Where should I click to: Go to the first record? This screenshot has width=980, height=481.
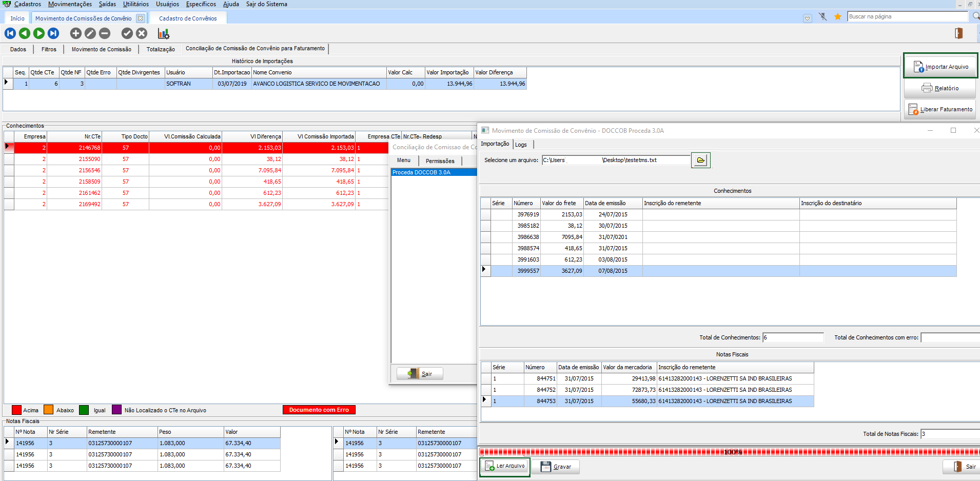click(10, 33)
